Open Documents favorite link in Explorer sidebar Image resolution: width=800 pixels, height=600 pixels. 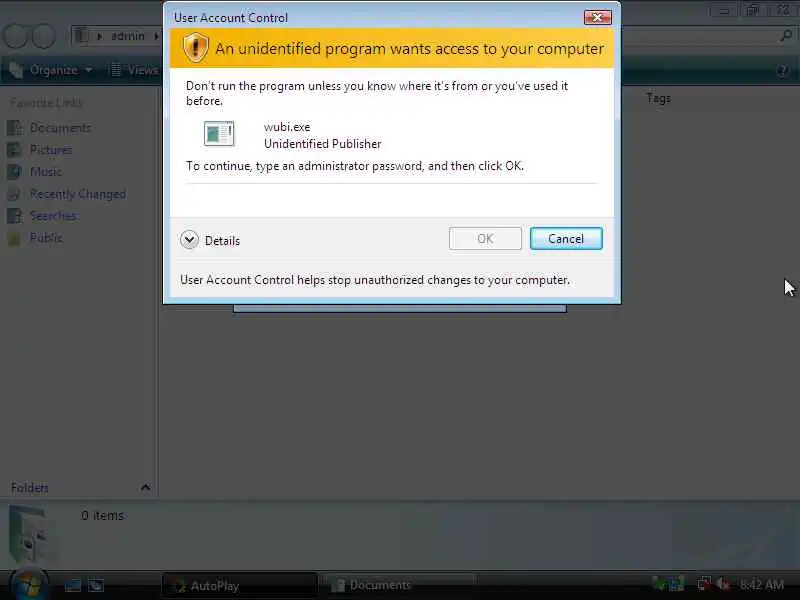[60, 128]
